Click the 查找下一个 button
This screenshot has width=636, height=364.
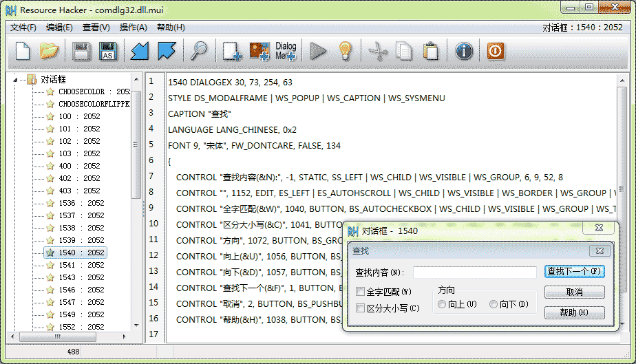point(575,271)
